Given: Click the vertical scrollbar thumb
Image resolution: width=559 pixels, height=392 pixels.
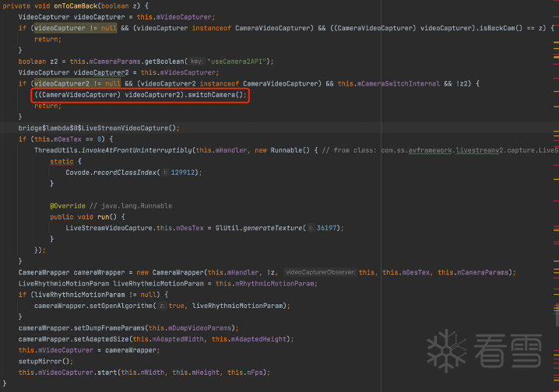Looking at the screenshot, I should [x=557, y=315].
